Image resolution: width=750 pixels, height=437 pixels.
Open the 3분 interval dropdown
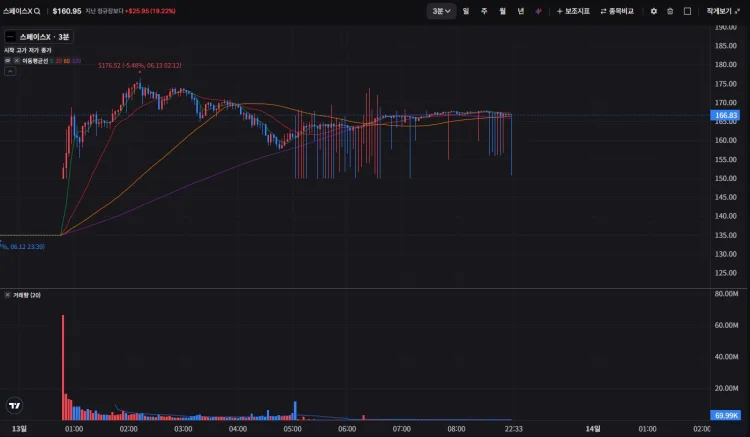tap(441, 11)
